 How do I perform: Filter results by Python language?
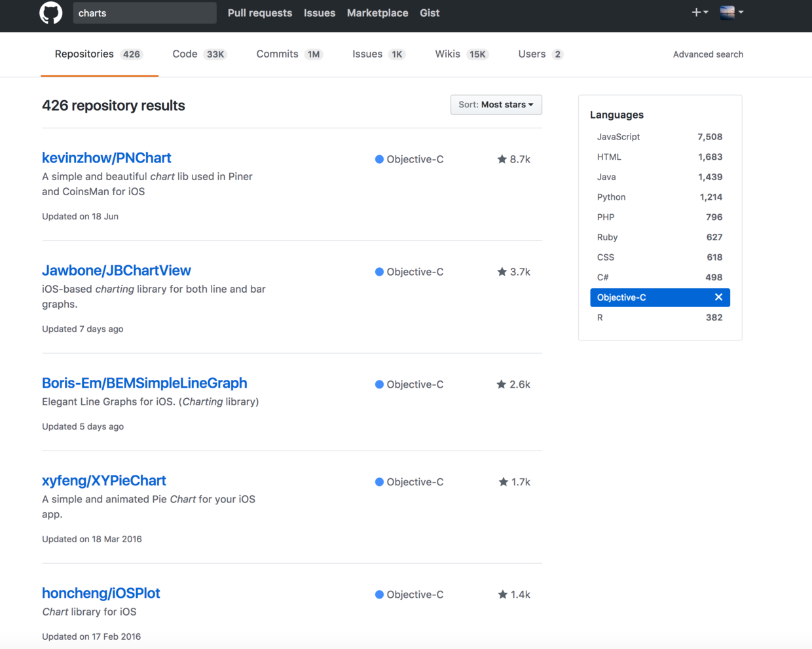(x=660, y=197)
